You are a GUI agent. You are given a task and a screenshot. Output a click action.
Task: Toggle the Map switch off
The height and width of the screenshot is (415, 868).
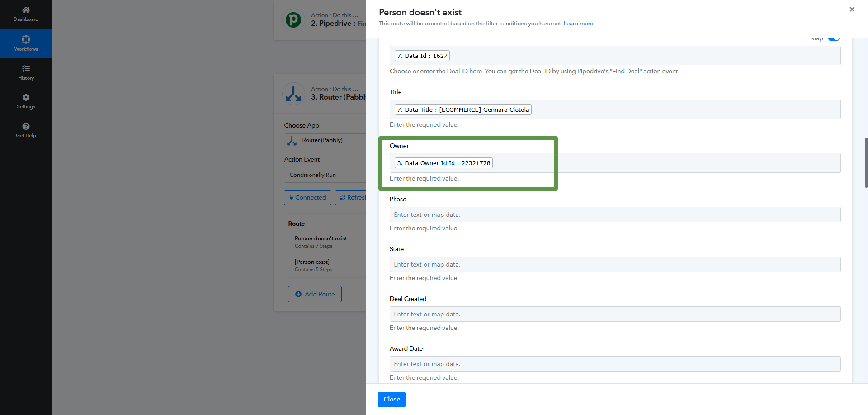[834, 39]
